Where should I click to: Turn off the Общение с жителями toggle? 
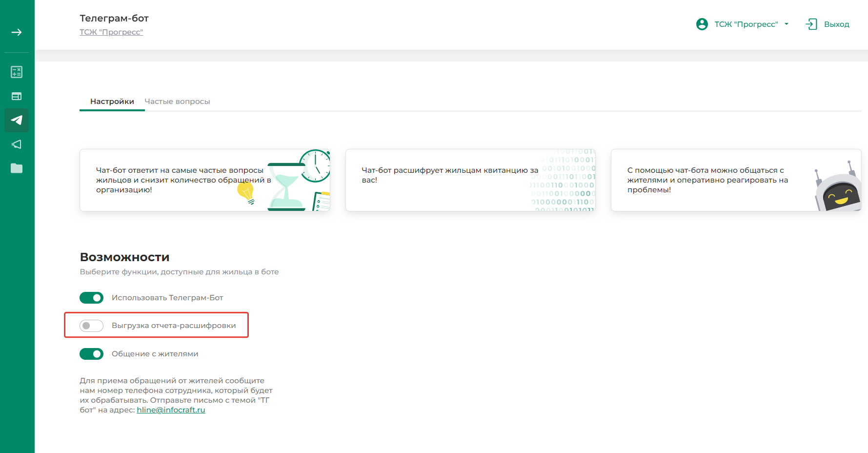[91, 354]
